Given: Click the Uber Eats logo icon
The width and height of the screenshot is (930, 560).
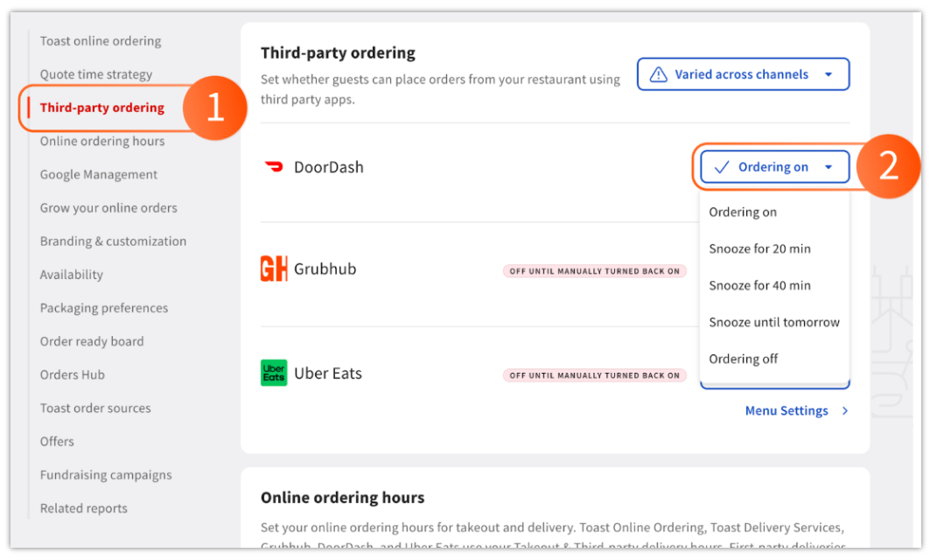Looking at the screenshot, I should pos(274,373).
